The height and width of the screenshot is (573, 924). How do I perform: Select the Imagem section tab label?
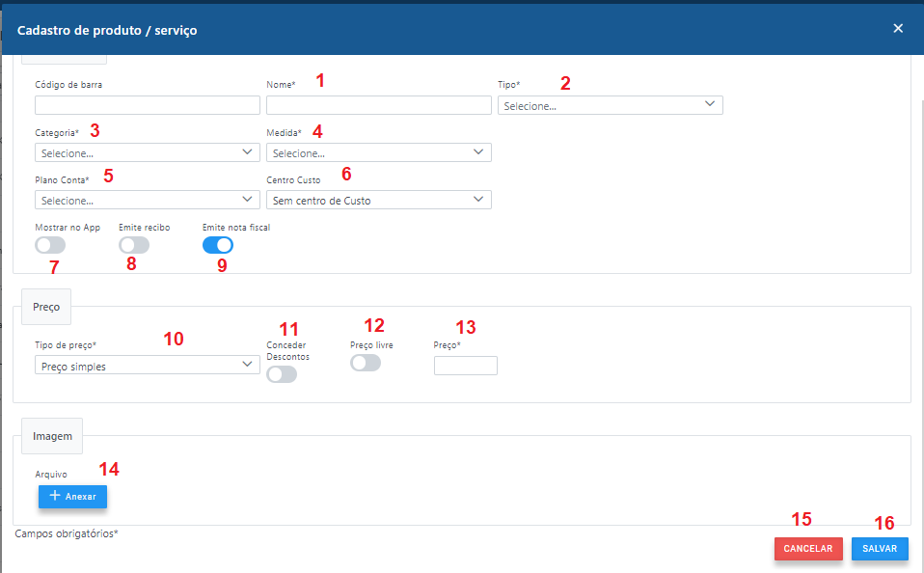52,436
